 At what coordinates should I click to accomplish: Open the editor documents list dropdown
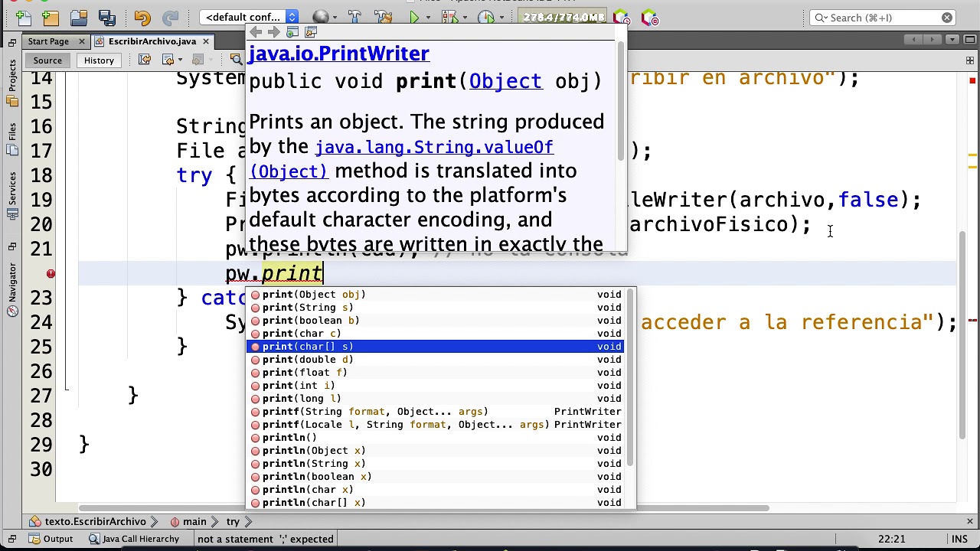pyautogui.click(x=951, y=40)
